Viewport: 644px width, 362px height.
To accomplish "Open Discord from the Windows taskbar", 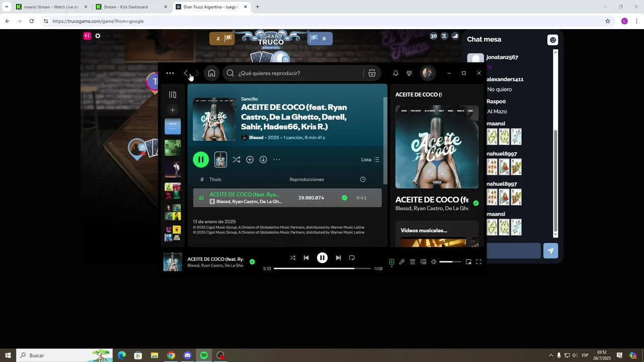I will pos(188,355).
